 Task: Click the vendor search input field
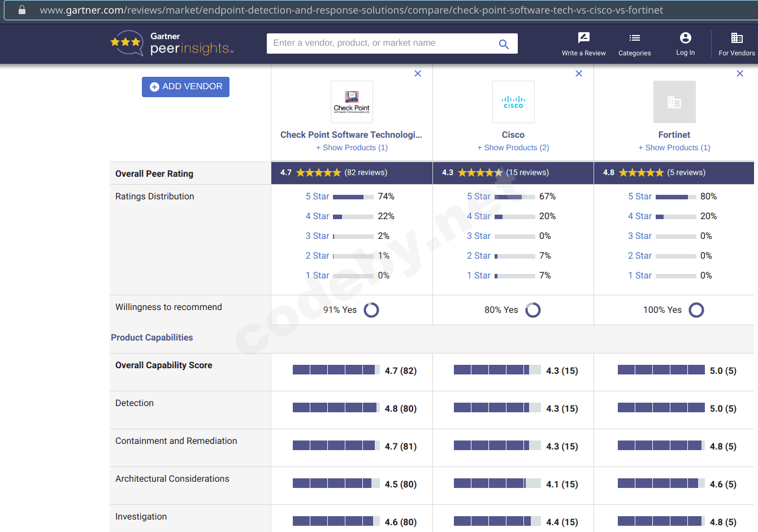[x=382, y=43]
